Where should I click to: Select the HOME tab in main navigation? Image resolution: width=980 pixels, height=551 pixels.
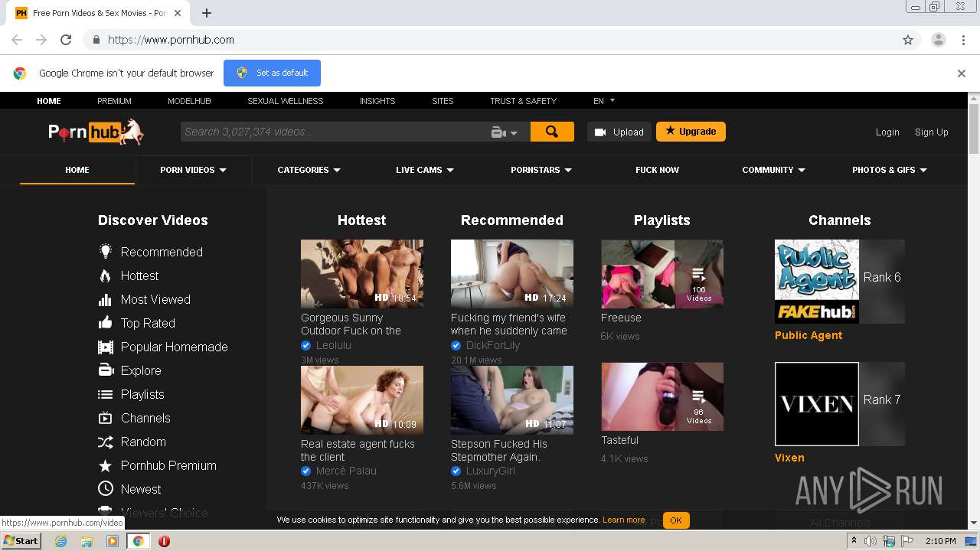pos(77,170)
